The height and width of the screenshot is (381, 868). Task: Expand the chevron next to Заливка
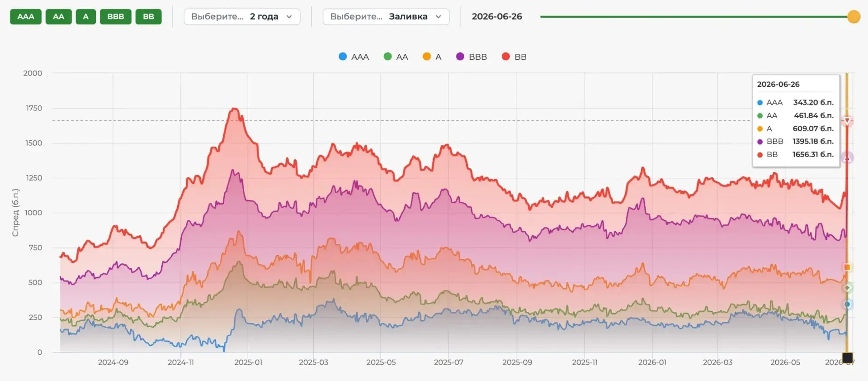(x=438, y=17)
